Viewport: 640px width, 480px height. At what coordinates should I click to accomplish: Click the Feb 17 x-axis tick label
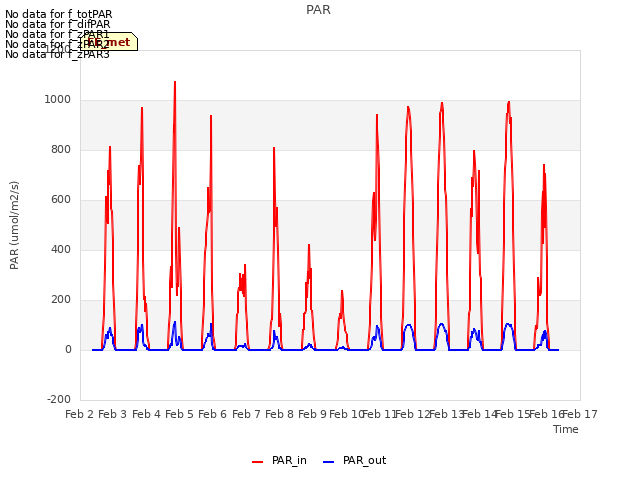pos(580,414)
